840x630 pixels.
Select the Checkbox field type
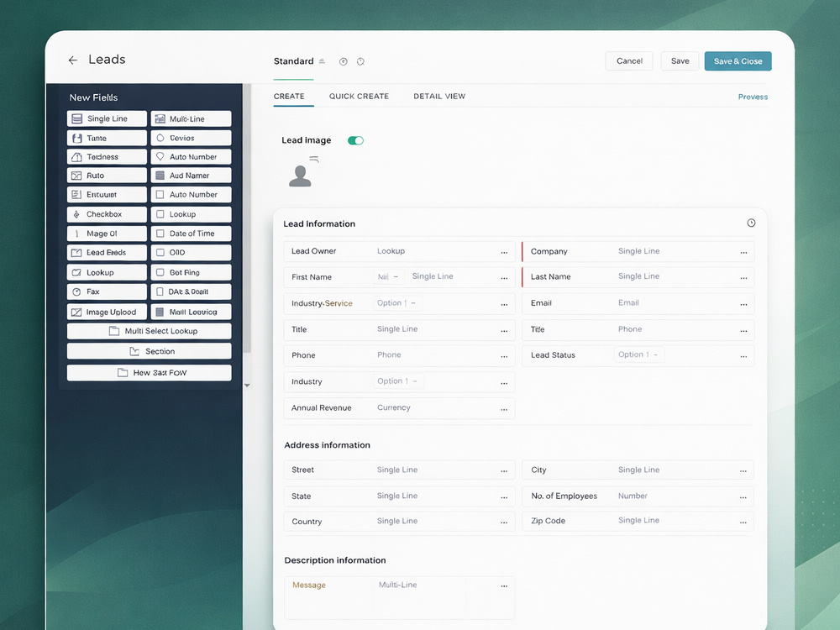click(x=107, y=214)
